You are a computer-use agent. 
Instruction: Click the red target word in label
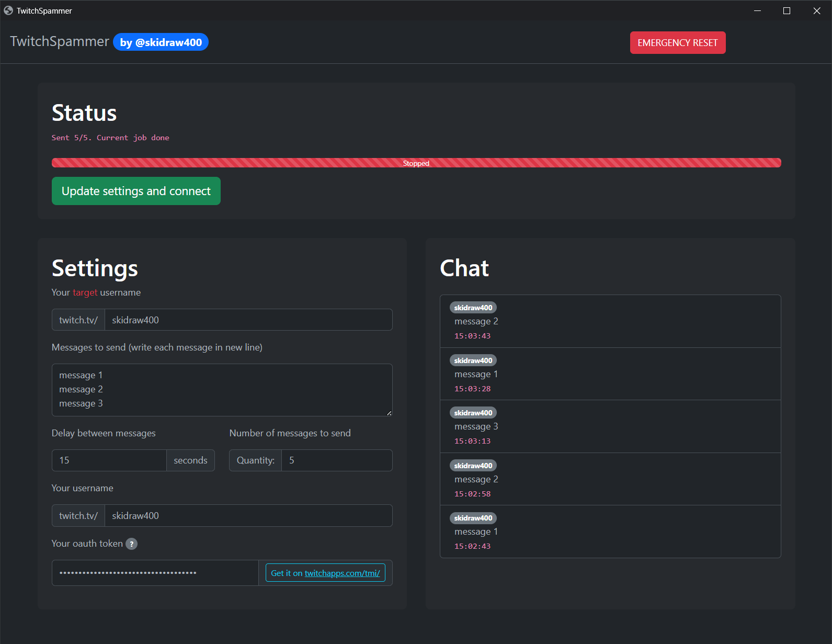[x=85, y=292]
